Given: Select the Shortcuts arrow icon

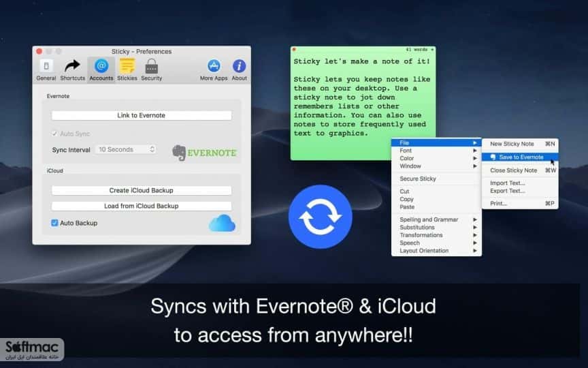Looking at the screenshot, I should (x=72, y=66).
